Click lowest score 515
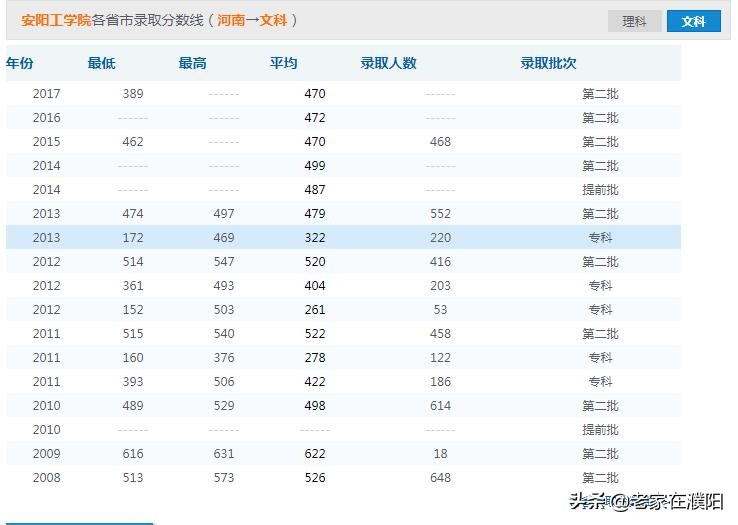This screenshot has height=525, width=738. (x=133, y=334)
